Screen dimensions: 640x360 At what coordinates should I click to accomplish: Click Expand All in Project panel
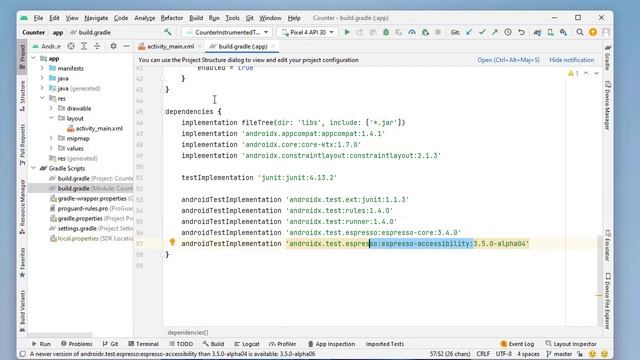(x=84, y=46)
